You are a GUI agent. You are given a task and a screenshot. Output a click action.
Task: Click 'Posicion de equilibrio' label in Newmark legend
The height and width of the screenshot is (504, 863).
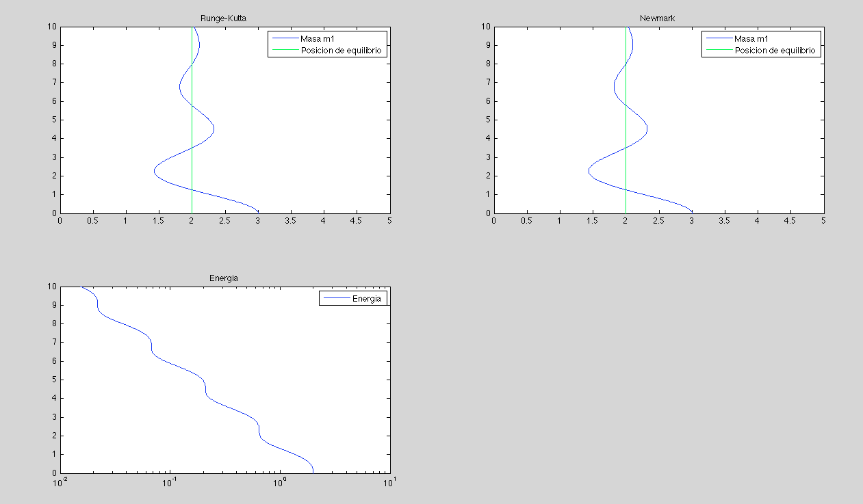(x=775, y=51)
